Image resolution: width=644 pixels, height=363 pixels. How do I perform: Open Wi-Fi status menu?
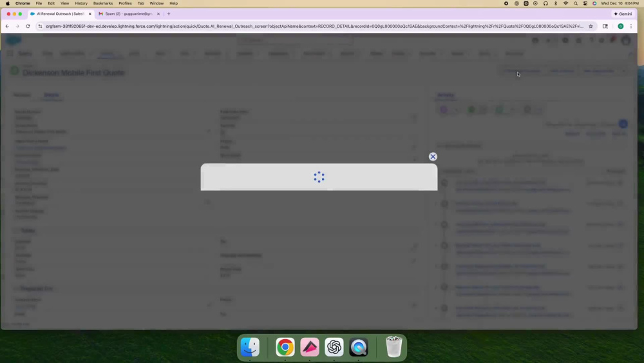pyautogui.click(x=565, y=3)
